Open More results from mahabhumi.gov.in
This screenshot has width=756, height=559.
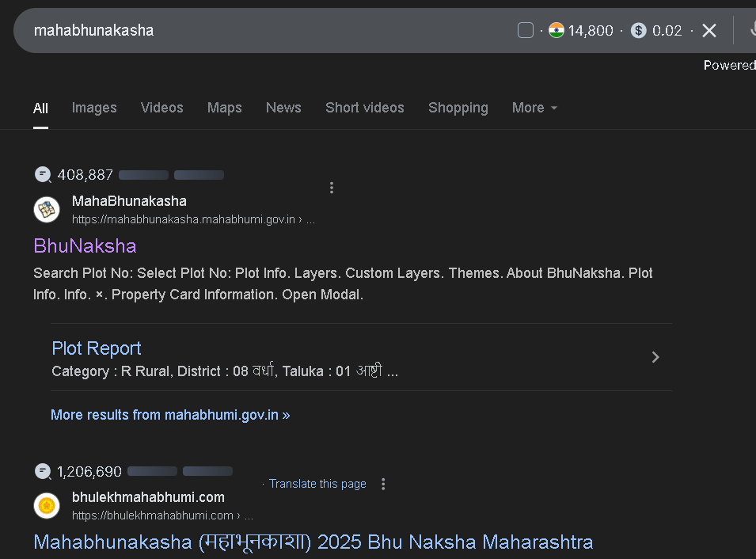point(170,415)
